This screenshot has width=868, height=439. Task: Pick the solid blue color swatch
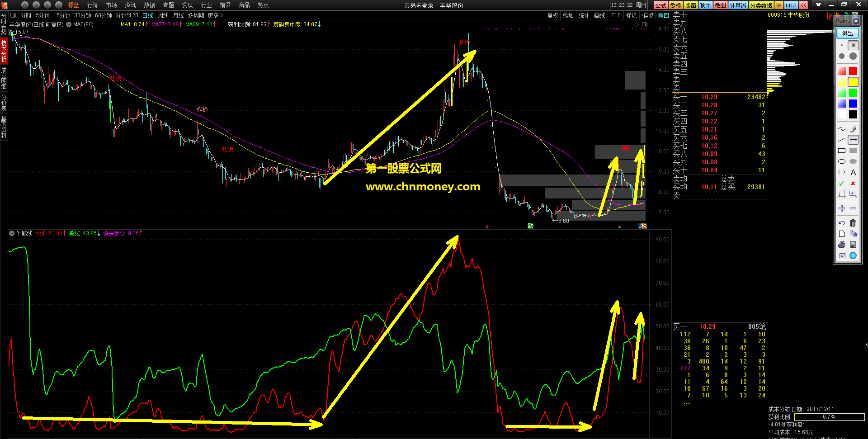click(853, 104)
